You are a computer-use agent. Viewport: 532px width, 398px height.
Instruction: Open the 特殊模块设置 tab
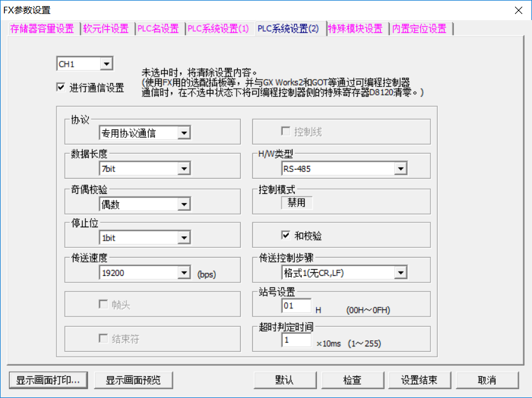(x=356, y=29)
